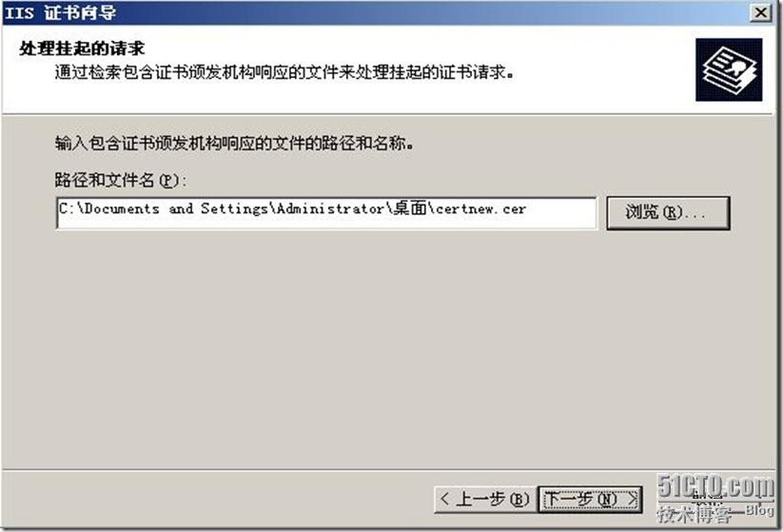The width and height of the screenshot is (783, 532).
Task: Click the certificate stack icon in header
Action: pos(729,69)
